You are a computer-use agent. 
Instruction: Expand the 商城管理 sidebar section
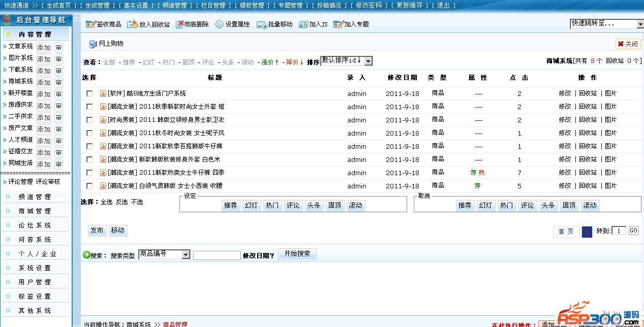[35, 211]
